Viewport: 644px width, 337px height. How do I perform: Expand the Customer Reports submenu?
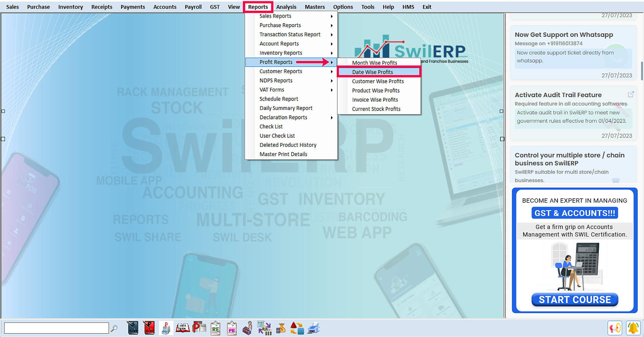coord(291,71)
